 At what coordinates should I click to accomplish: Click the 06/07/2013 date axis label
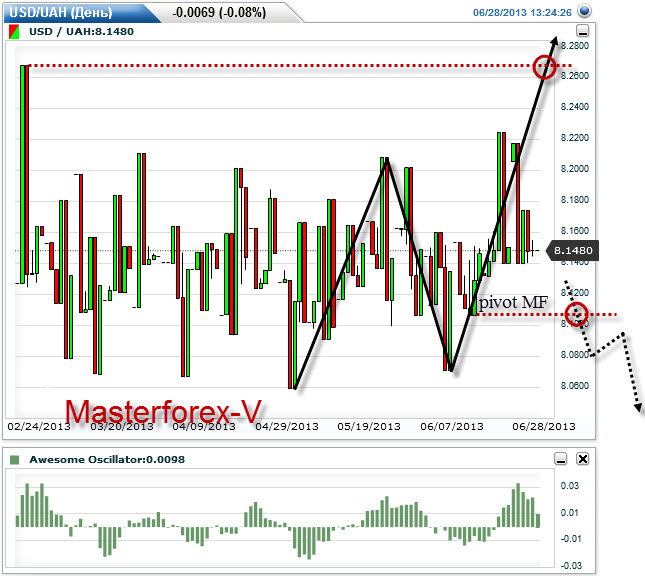click(x=450, y=426)
